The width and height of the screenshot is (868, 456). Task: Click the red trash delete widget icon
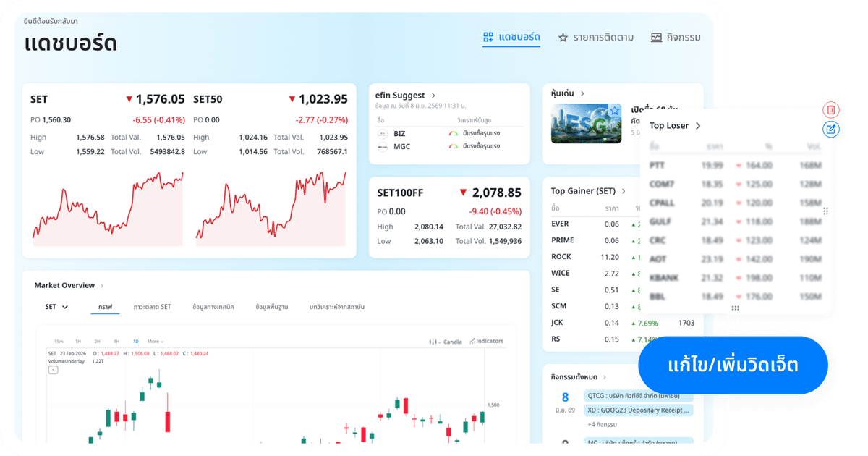coord(831,110)
